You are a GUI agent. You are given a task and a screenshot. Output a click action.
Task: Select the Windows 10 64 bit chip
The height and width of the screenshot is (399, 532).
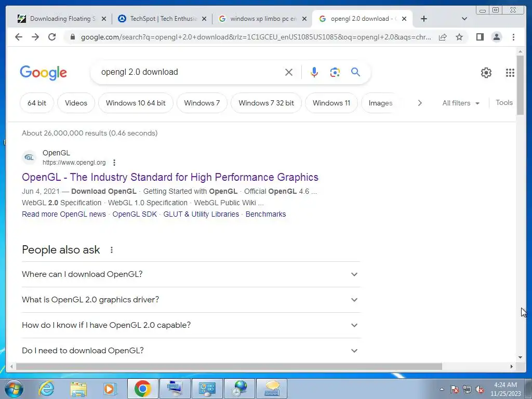(x=136, y=103)
